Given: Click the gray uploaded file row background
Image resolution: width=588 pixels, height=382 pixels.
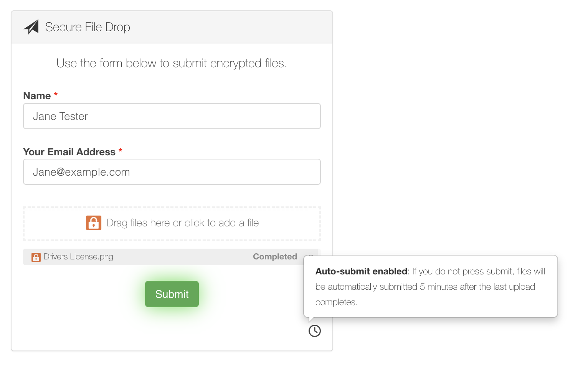Looking at the screenshot, I should [x=172, y=257].
